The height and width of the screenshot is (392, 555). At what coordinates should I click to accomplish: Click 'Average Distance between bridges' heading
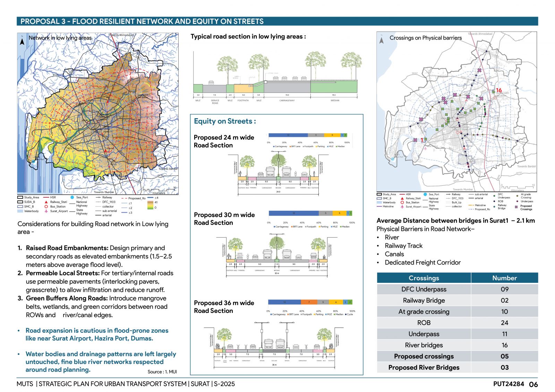coord(455,221)
